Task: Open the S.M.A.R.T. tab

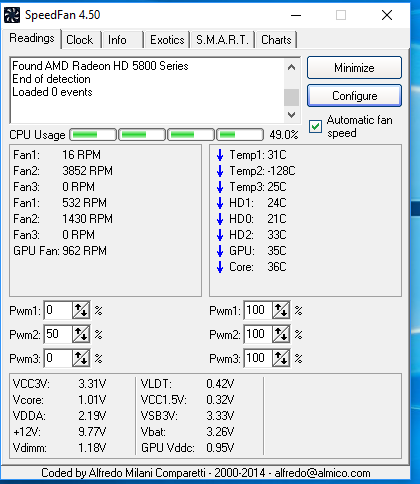Action: click(222, 40)
